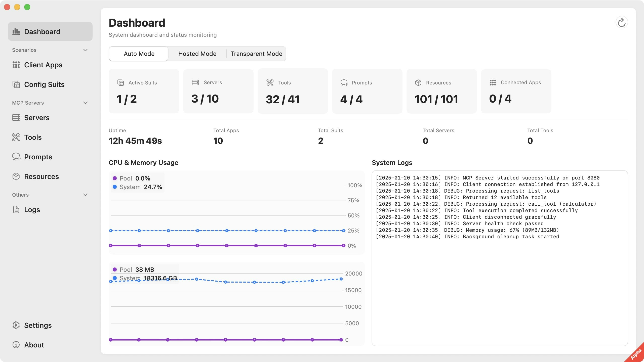644x362 pixels.
Task: Open the Prompts page in sidebar
Action: click(x=50, y=157)
